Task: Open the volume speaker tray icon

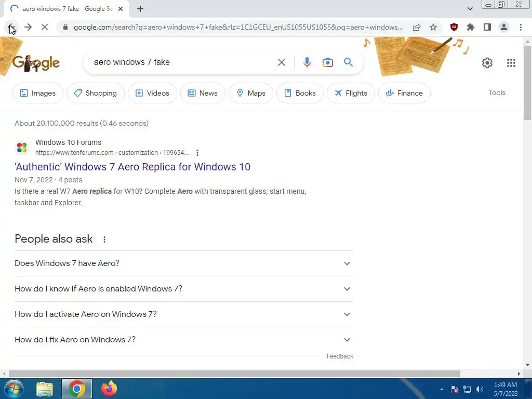Action: tap(479, 389)
